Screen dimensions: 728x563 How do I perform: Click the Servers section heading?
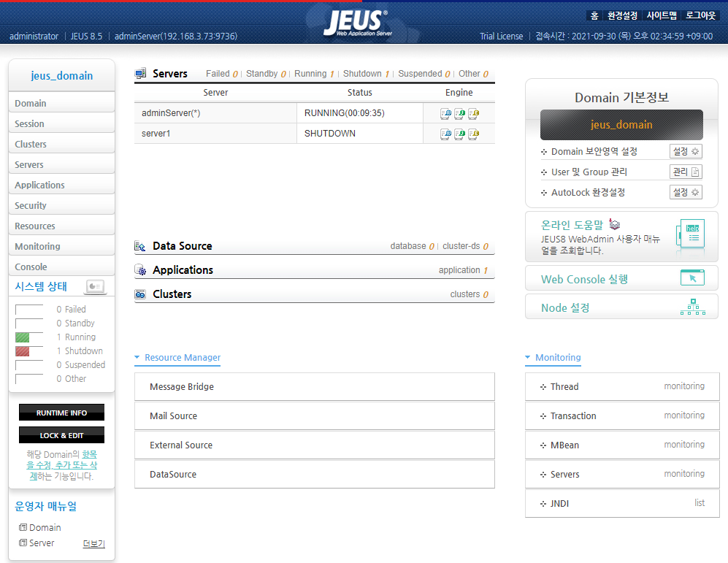pyautogui.click(x=170, y=73)
